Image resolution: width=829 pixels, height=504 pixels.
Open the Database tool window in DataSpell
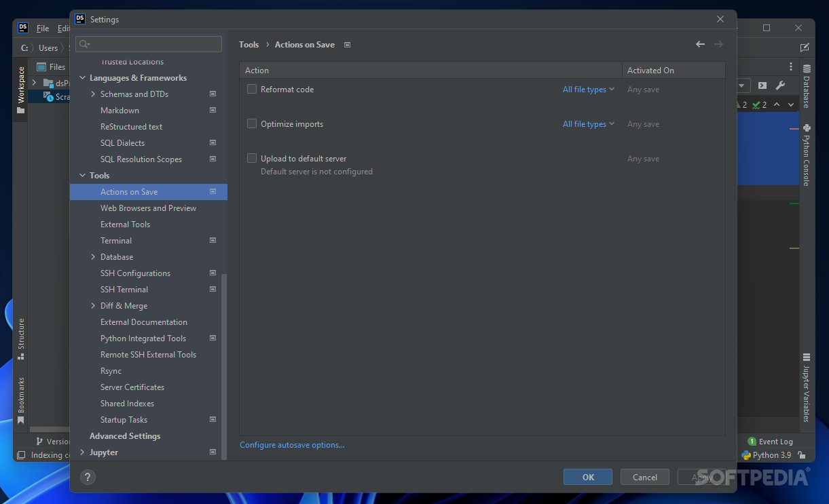(x=807, y=87)
